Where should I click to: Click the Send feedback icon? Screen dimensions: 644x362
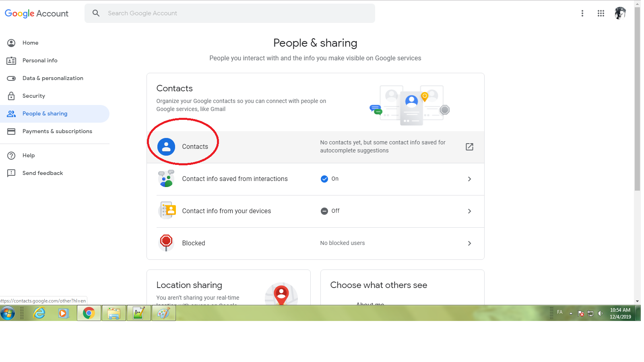(x=11, y=173)
